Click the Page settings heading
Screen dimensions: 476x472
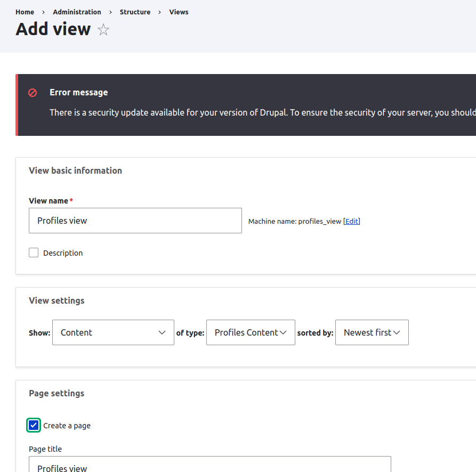(x=57, y=394)
